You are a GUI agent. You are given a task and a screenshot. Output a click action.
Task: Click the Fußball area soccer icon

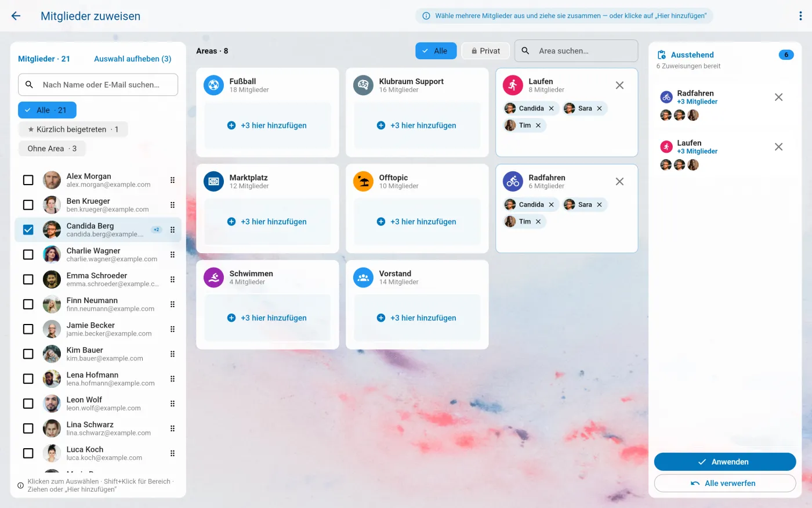(213, 85)
